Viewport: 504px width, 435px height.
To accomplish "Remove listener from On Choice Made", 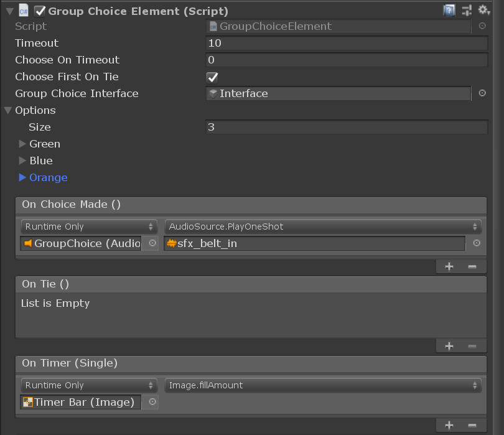I will pyautogui.click(x=472, y=267).
